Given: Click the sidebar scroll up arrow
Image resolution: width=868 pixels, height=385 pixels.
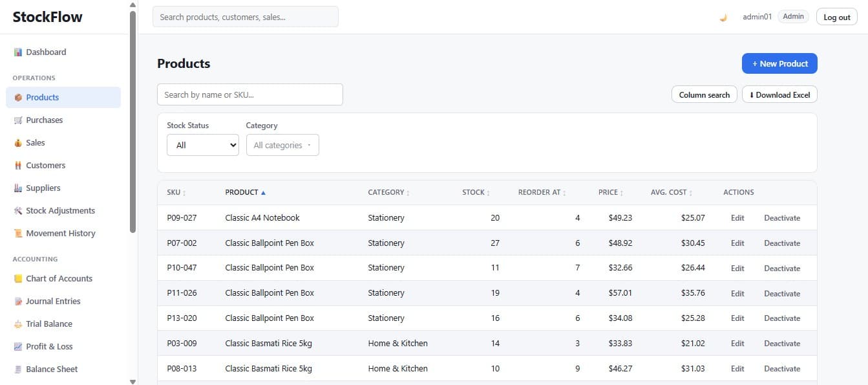Looking at the screenshot, I should coord(133,4).
